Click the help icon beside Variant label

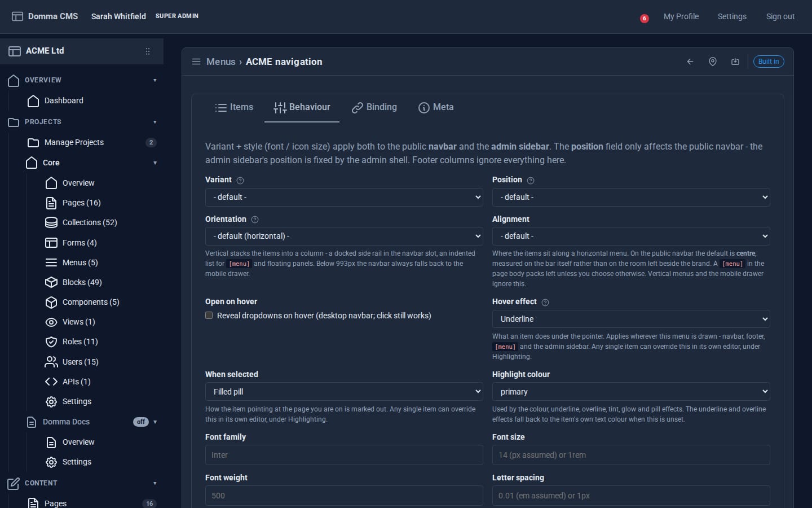click(240, 181)
